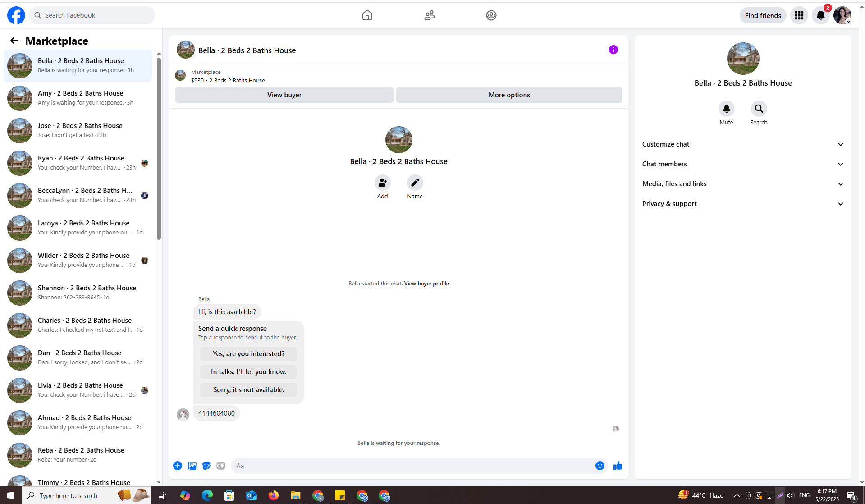Open Ryan's conversation
Screen dimensions: 865x504
click(78, 163)
